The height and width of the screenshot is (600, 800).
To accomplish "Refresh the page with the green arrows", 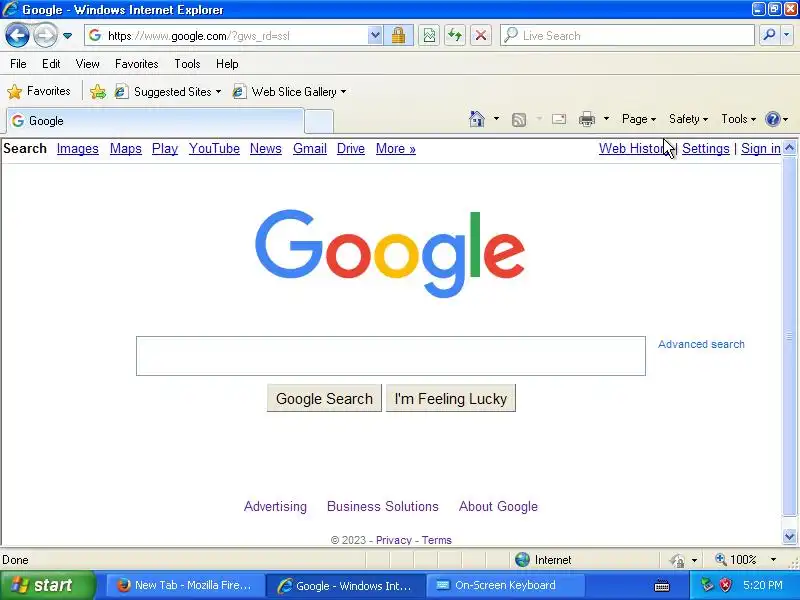I will 455,36.
